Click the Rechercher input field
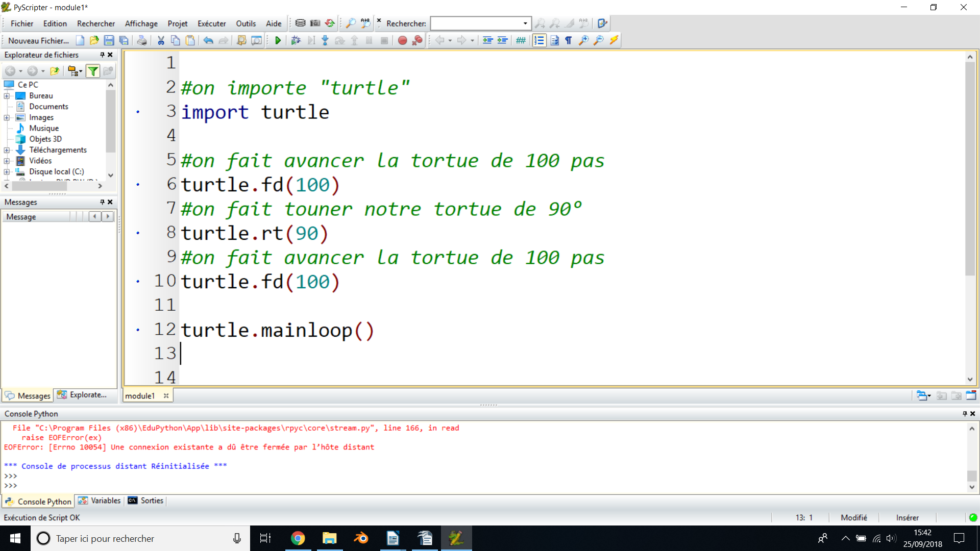The width and height of the screenshot is (980, 551). click(478, 23)
